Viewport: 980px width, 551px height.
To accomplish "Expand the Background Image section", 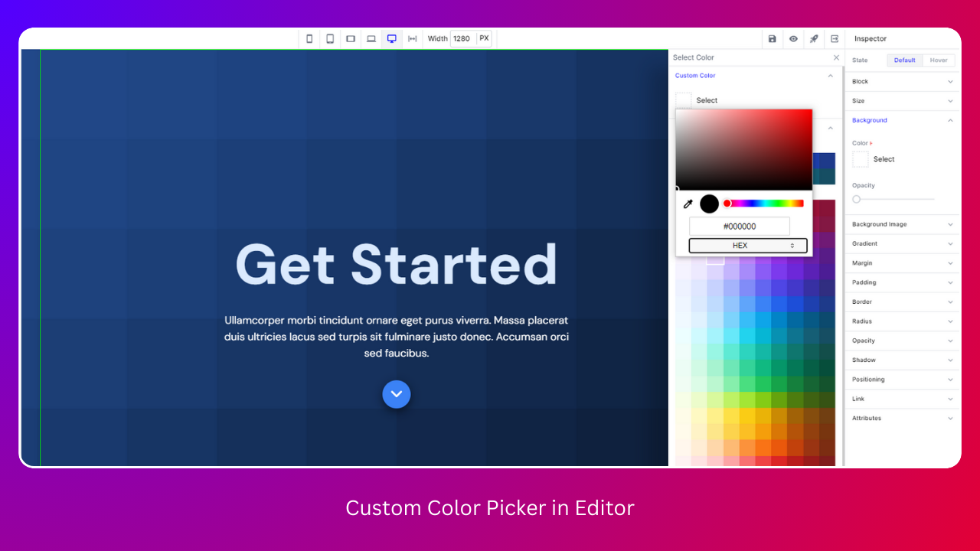I will pyautogui.click(x=902, y=224).
